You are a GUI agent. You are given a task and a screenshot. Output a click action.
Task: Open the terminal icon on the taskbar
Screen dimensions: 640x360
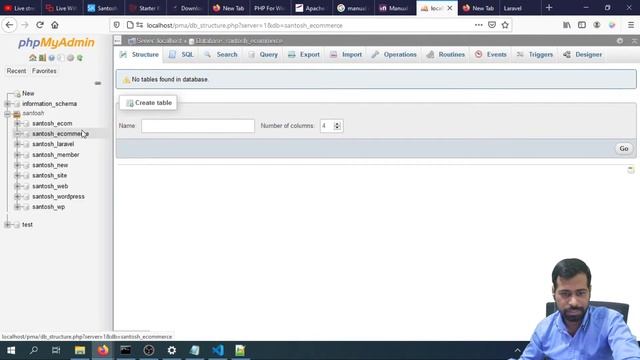point(126,350)
